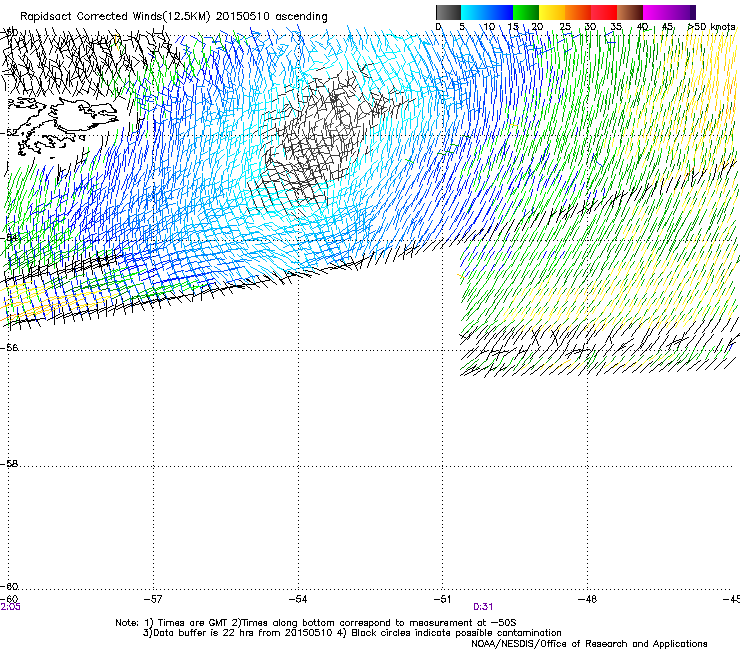Click the orange 25-30 knots color segment
Screen dimensions: 740x650
[578, 12]
